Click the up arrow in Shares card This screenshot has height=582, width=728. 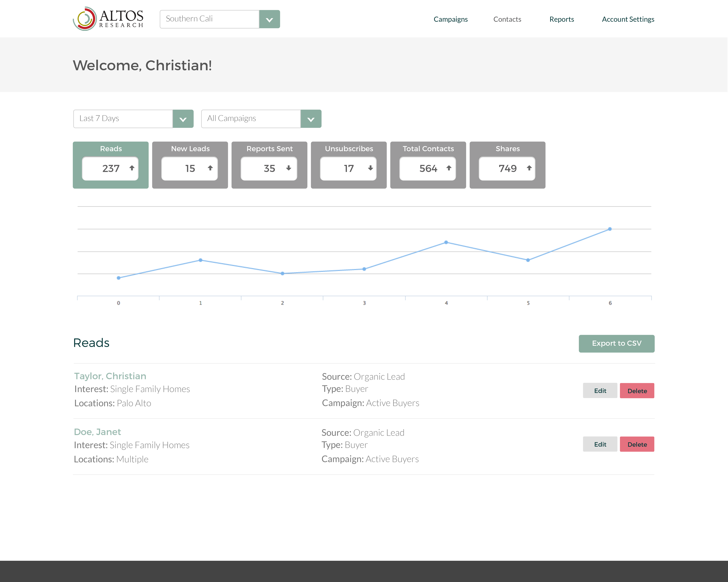click(x=529, y=168)
